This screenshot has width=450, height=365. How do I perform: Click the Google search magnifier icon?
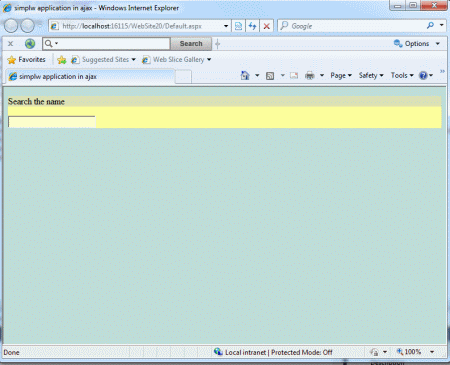coord(430,25)
